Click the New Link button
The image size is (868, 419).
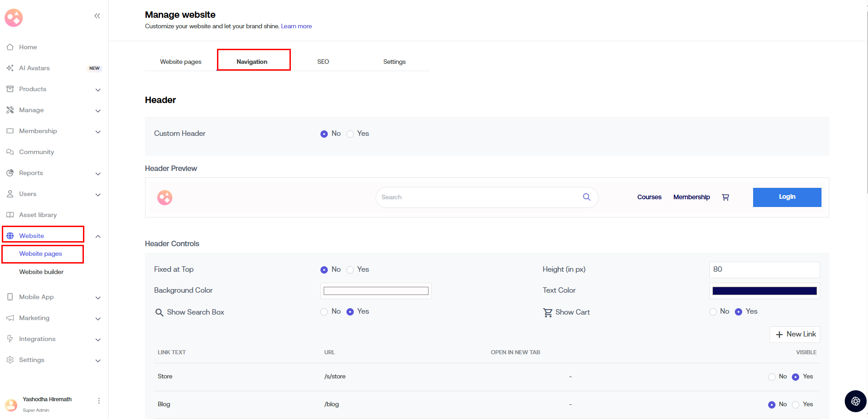click(x=795, y=334)
